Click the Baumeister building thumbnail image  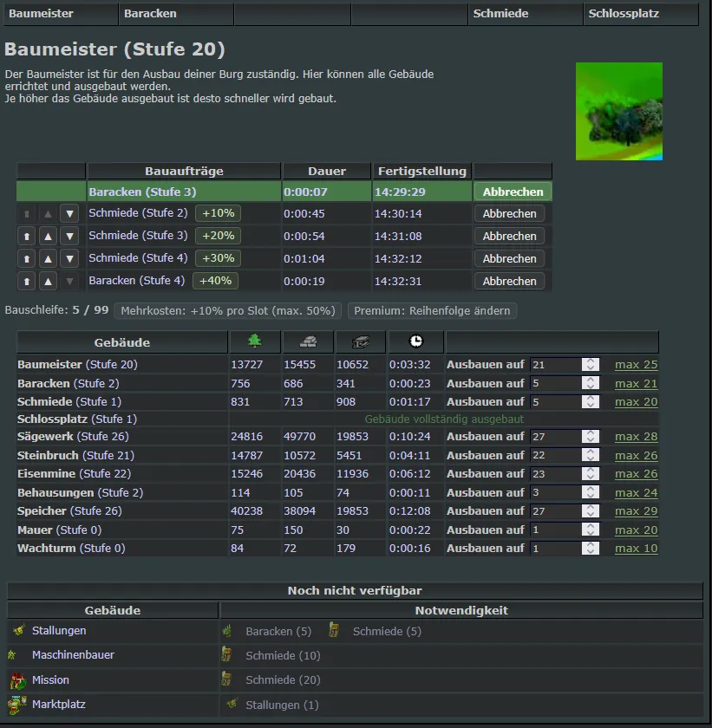(618, 111)
